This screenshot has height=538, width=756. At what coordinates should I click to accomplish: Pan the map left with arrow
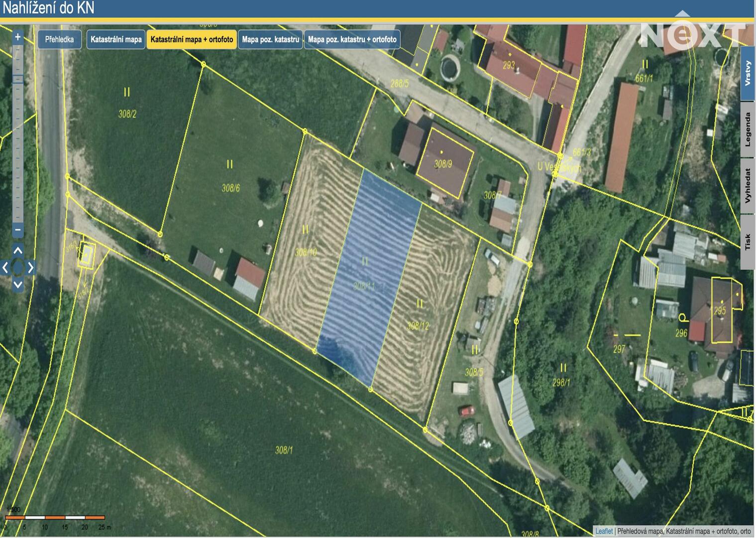click(5, 268)
